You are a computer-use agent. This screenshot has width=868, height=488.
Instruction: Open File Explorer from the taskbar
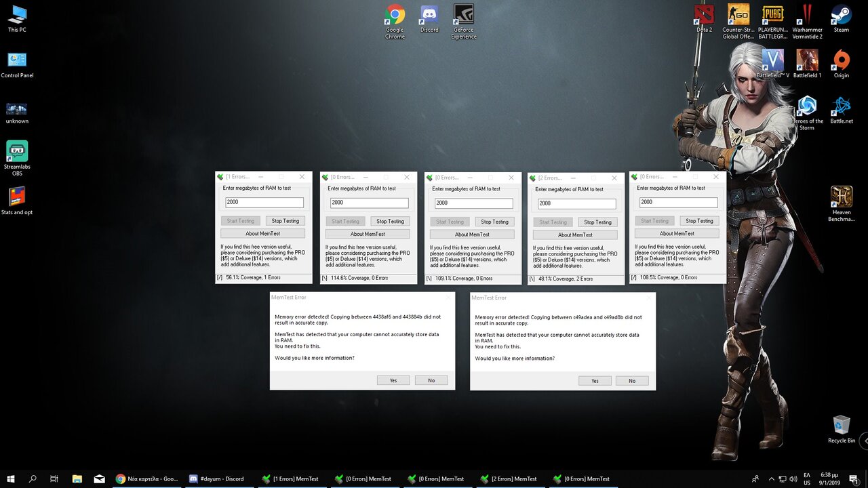point(77,479)
